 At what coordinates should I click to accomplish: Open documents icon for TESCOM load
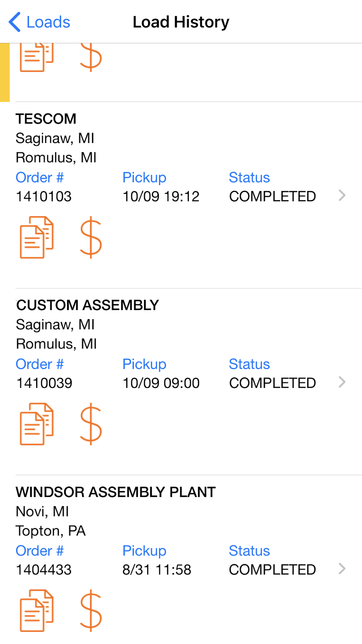(37, 238)
